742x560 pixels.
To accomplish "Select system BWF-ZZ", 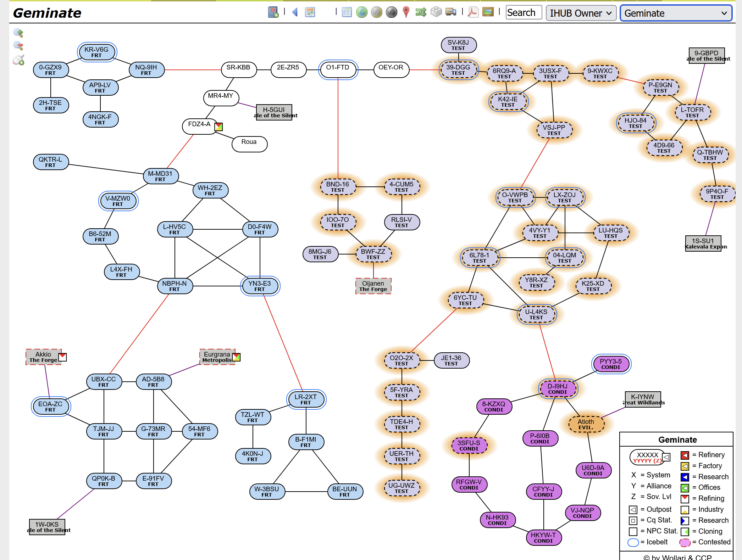I will tap(373, 254).
